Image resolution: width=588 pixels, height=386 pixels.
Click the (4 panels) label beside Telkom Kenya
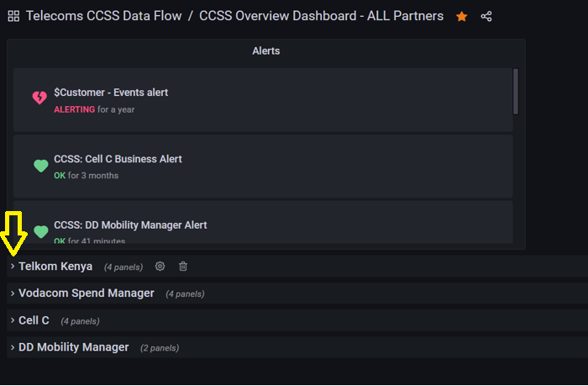[x=123, y=267]
